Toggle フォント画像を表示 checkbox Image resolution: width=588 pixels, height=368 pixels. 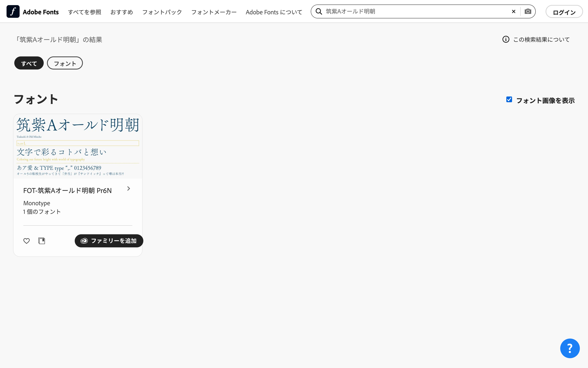pyautogui.click(x=509, y=100)
